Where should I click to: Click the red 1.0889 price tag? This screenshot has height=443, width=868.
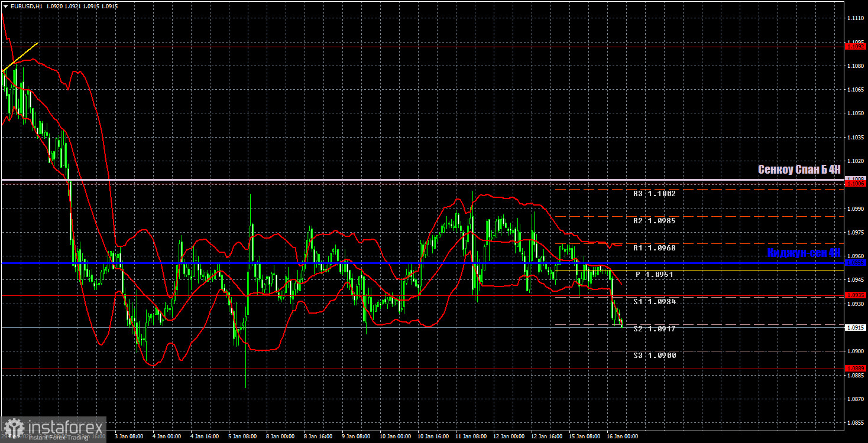[x=856, y=369]
